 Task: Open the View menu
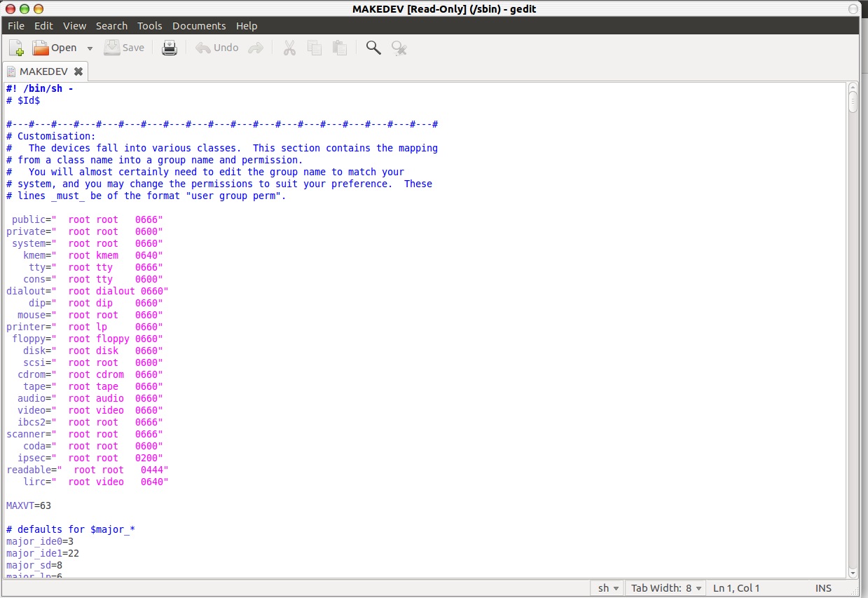[x=75, y=26]
